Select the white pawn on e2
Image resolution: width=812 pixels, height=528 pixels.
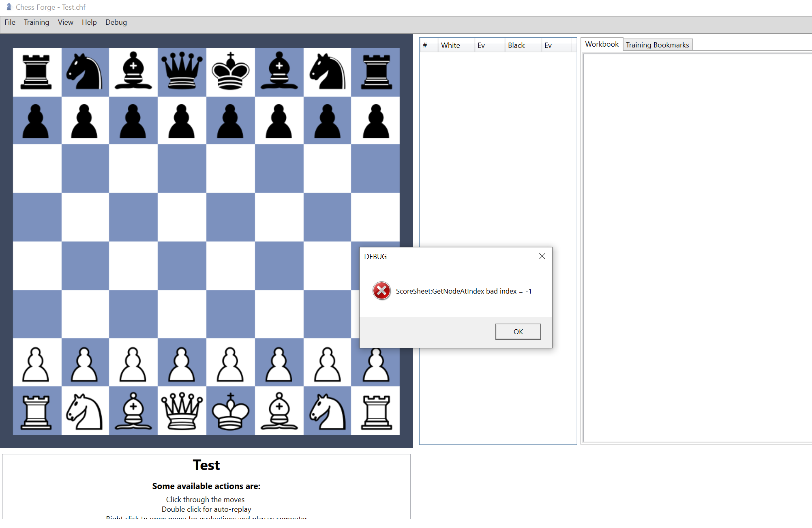(x=230, y=364)
